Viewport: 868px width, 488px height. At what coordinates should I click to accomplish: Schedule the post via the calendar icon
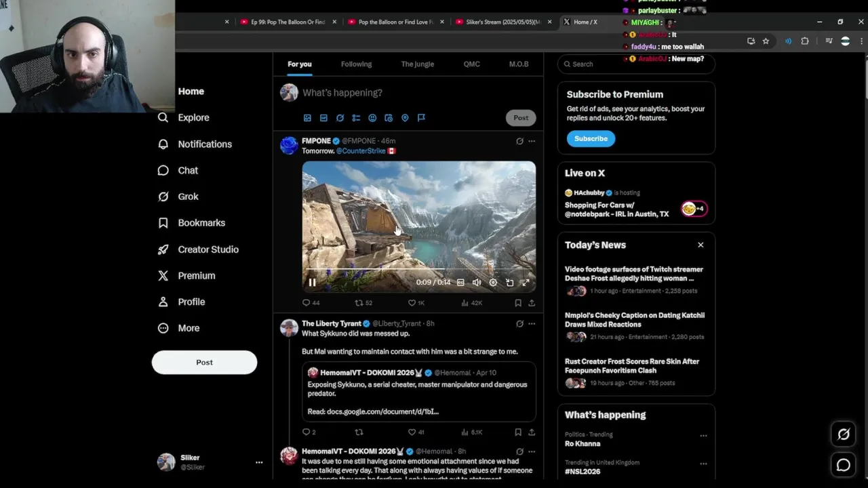pyautogui.click(x=389, y=118)
